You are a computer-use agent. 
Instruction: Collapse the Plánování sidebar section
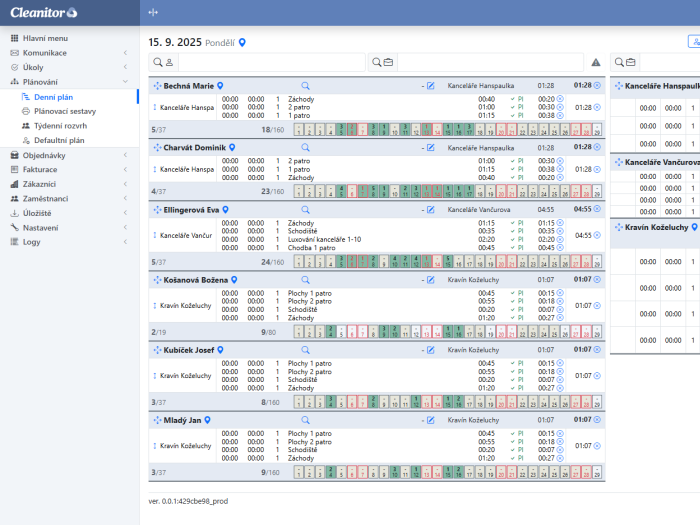[x=124, y=81]
